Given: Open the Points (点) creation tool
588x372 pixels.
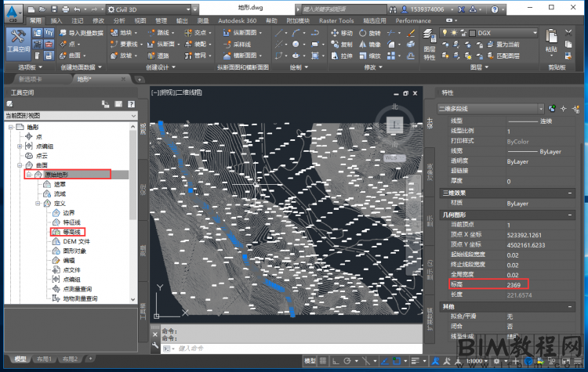Looking at the screenshot, I should [x=69, y=44].
